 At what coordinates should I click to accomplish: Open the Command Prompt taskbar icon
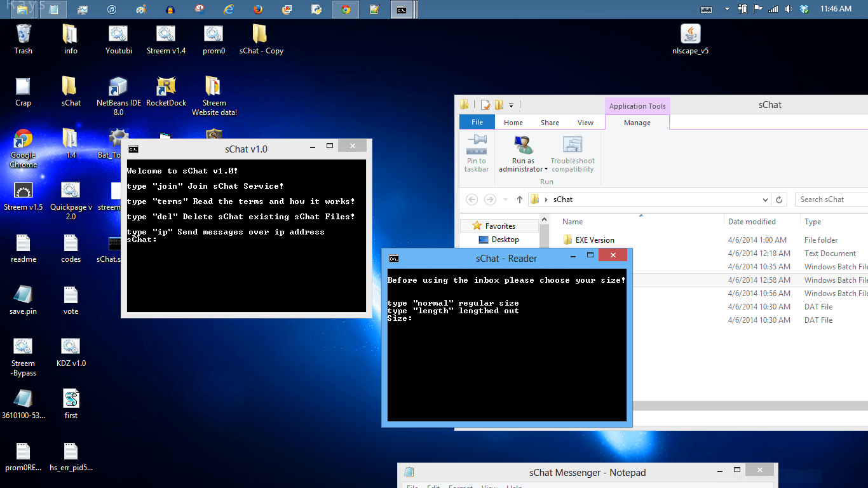point(402,10)
